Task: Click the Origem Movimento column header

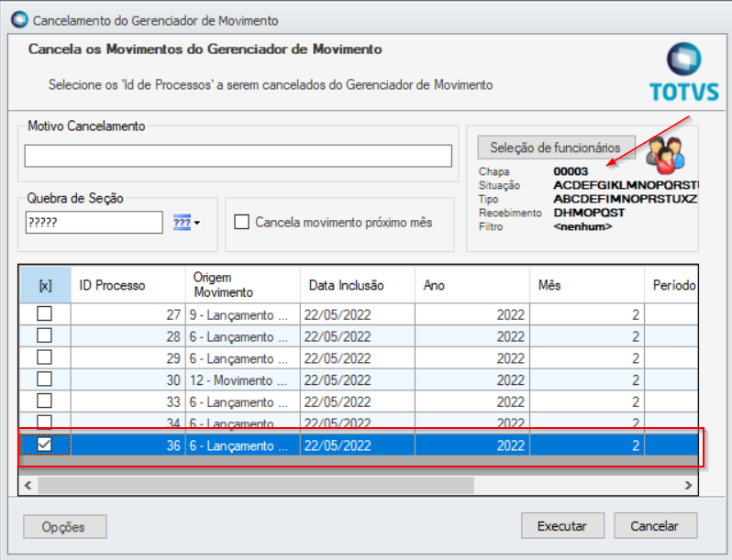Action: (242, 285)
